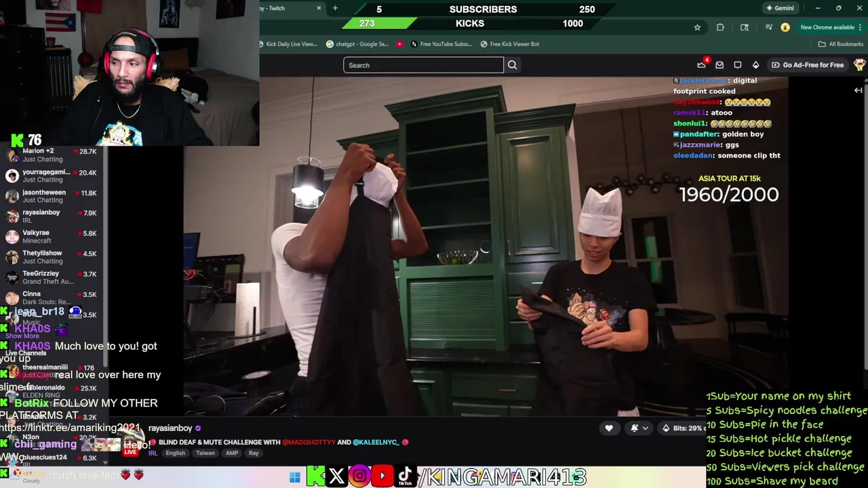Open rayasianboy channel name link
868x488 pixels.
point(170,428)
